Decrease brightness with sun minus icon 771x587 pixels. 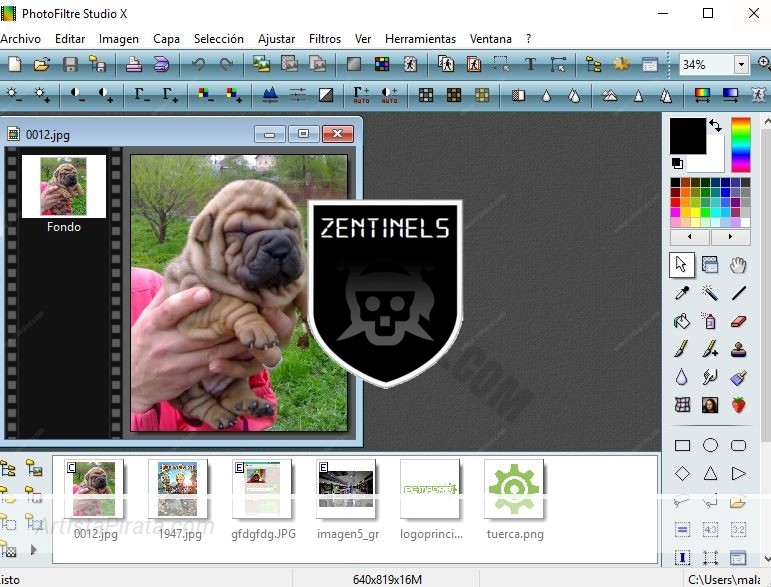click(x=14, y=94)
